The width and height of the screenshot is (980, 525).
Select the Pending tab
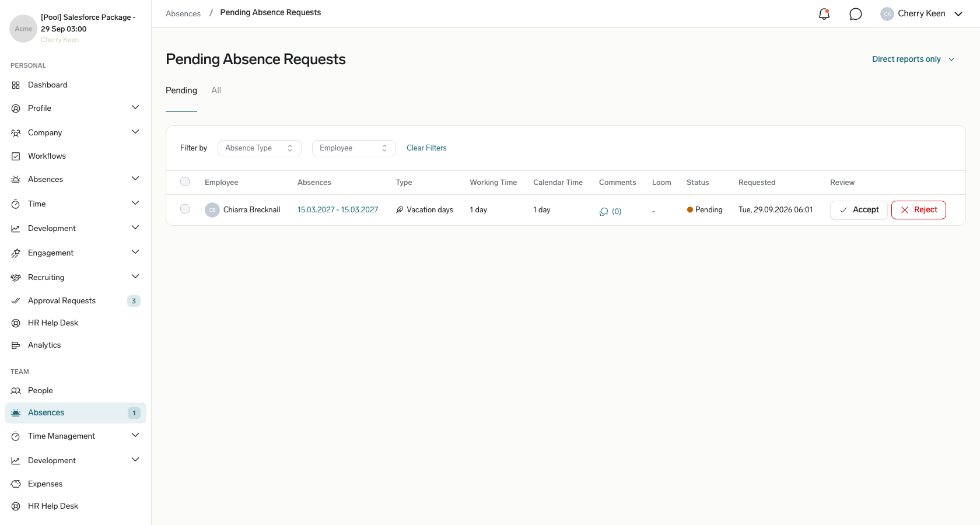[181, 90]
